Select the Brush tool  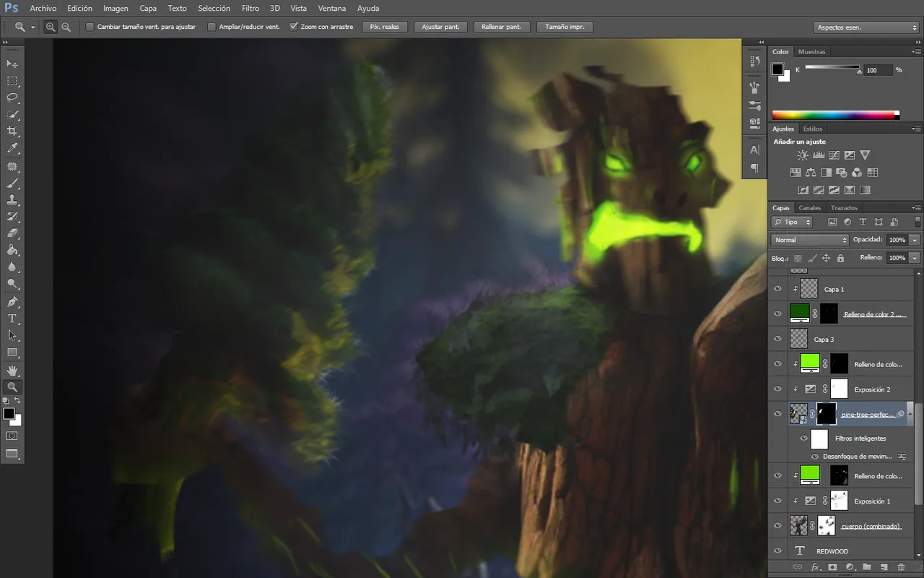point(12,184)
